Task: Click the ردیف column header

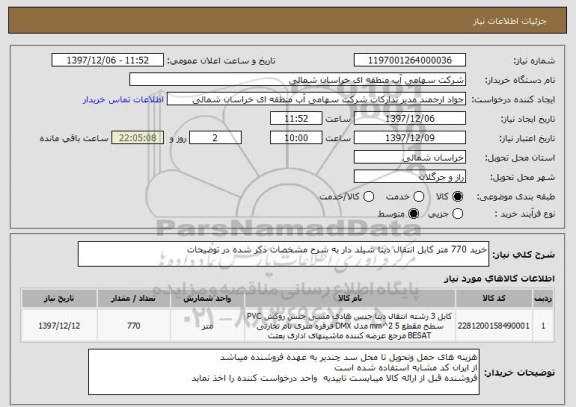Action: [543, 298]
